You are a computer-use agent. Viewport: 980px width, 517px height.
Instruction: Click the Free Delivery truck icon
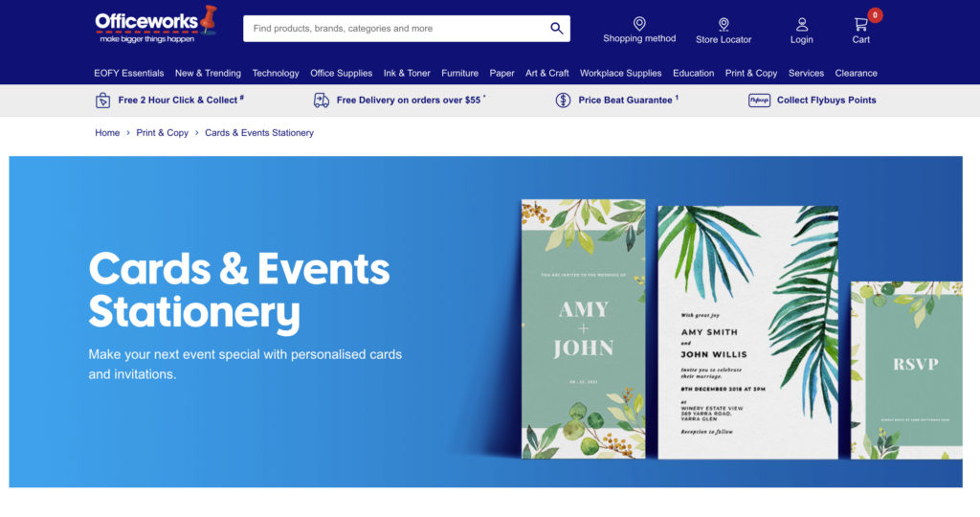pos(322,100)
